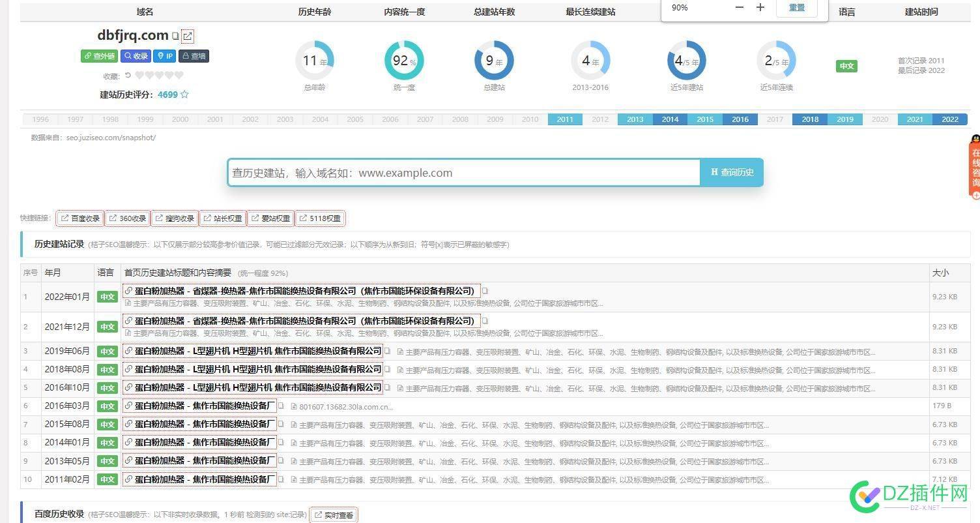Open 5118权重 quick link
Viewport: 980px width, 523px height.
320,218
